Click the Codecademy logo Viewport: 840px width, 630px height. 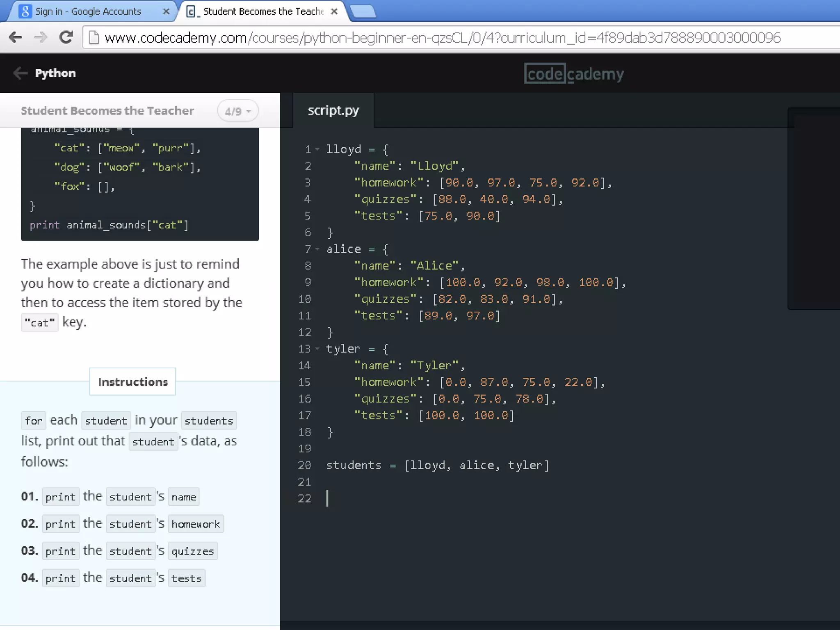tap(574, 74)
